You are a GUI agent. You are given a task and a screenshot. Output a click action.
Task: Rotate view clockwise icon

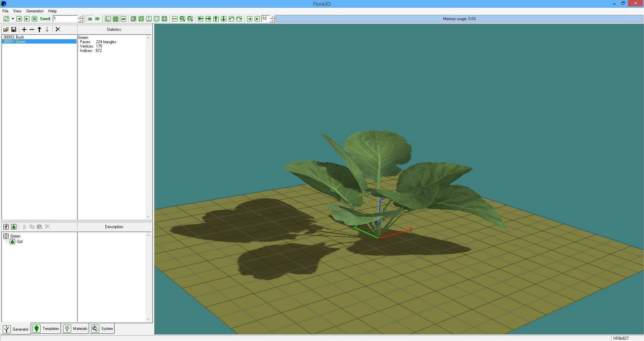(x=239, y=19)
